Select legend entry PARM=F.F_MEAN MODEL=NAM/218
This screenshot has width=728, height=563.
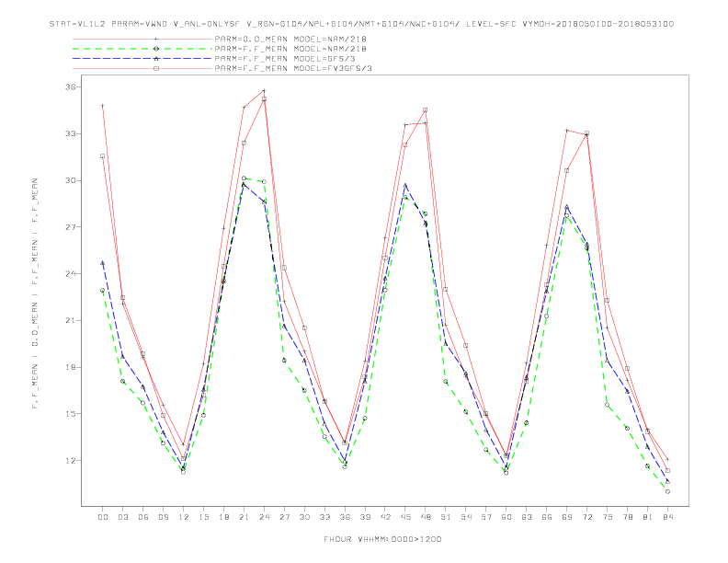click(290, 49)
